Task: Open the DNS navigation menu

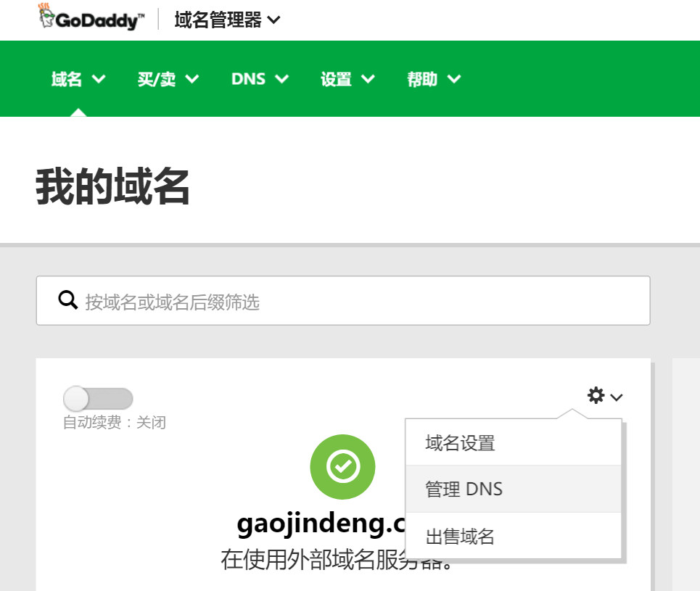Action: [260, 79]
